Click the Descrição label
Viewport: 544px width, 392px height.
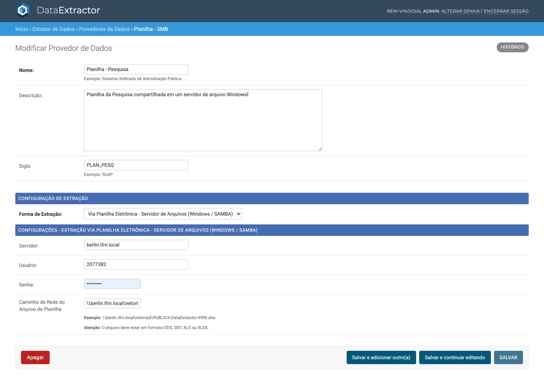pyautogui.click(x=31, y=95)
